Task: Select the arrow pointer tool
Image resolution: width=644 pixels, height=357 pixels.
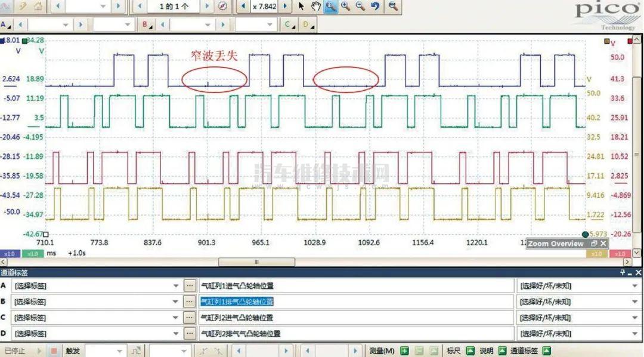Action: pyautogui.click(x=301, y=7)
